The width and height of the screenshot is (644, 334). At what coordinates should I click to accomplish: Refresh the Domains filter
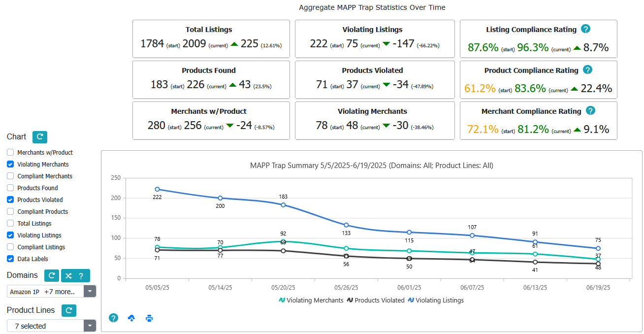pos(52,275)
